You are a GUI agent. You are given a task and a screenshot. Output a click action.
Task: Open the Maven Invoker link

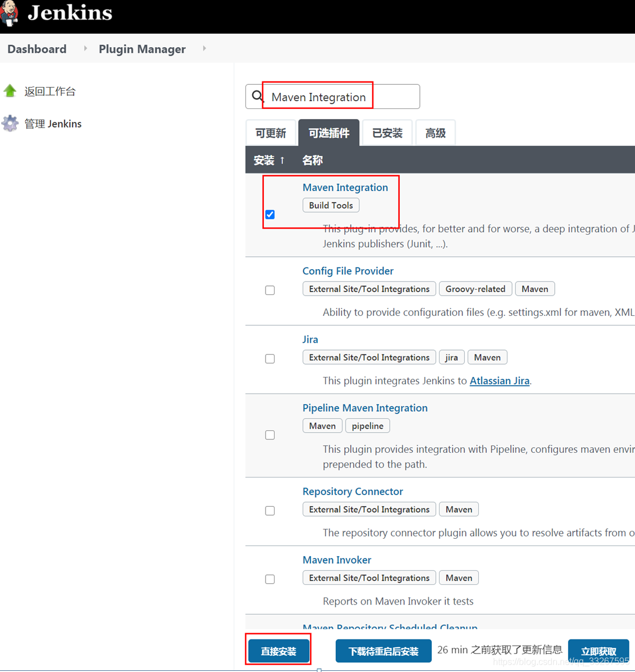pos(336,560)
